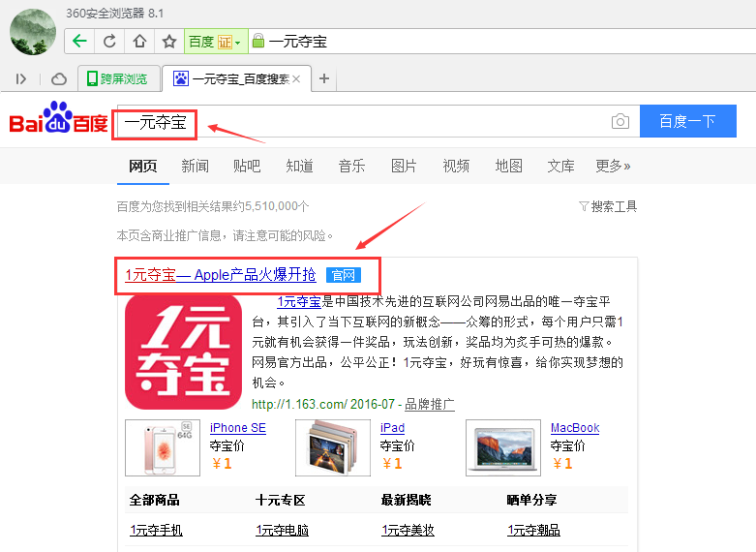Image resolution: width=756 pixels, height=552 pixels.
Task: Open the 1元夺潮品 link
Action: click(533, 531)
